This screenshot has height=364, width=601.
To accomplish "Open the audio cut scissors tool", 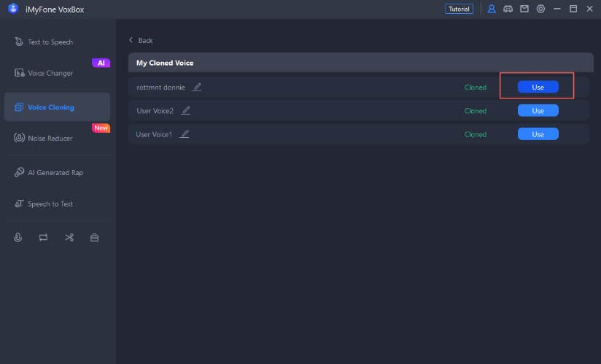I will click(x=69, y=238).
